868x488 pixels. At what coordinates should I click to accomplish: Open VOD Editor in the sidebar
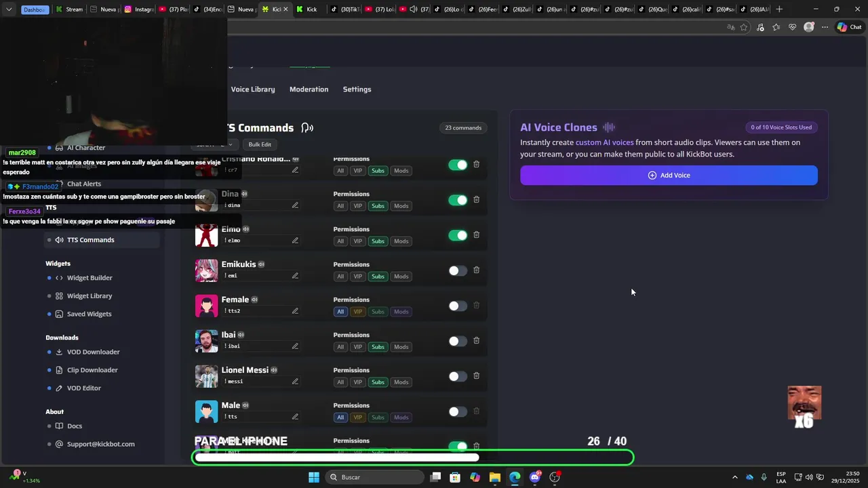pos(84,388)
